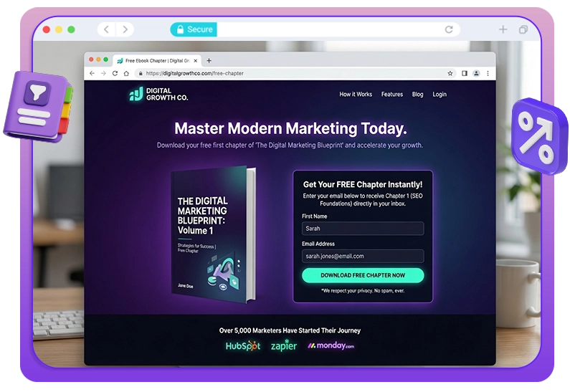Open the three-dot browser menu
Viewport: 570px width, 392px height.
488,73
